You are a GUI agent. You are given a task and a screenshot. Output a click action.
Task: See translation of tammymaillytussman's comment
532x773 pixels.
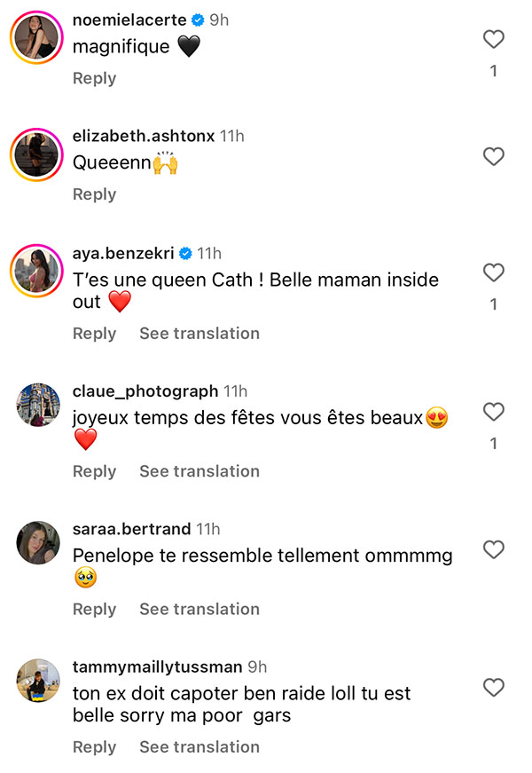199,747
